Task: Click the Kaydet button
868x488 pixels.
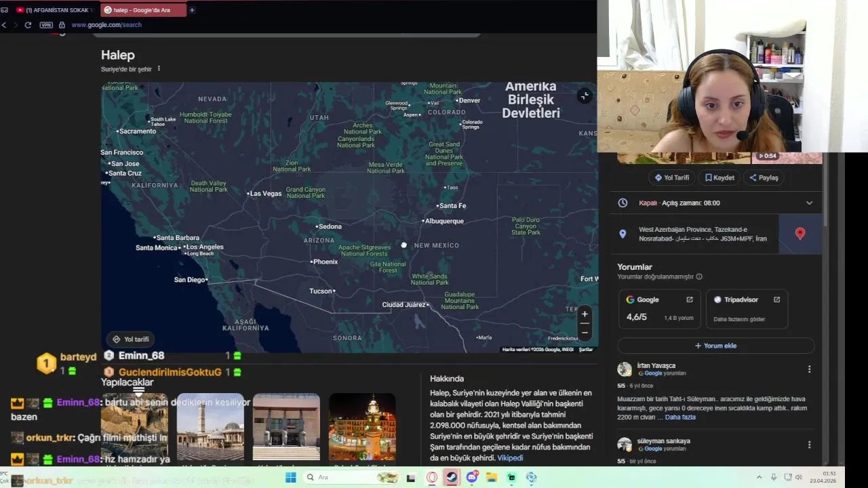Action: click(719, 178)
